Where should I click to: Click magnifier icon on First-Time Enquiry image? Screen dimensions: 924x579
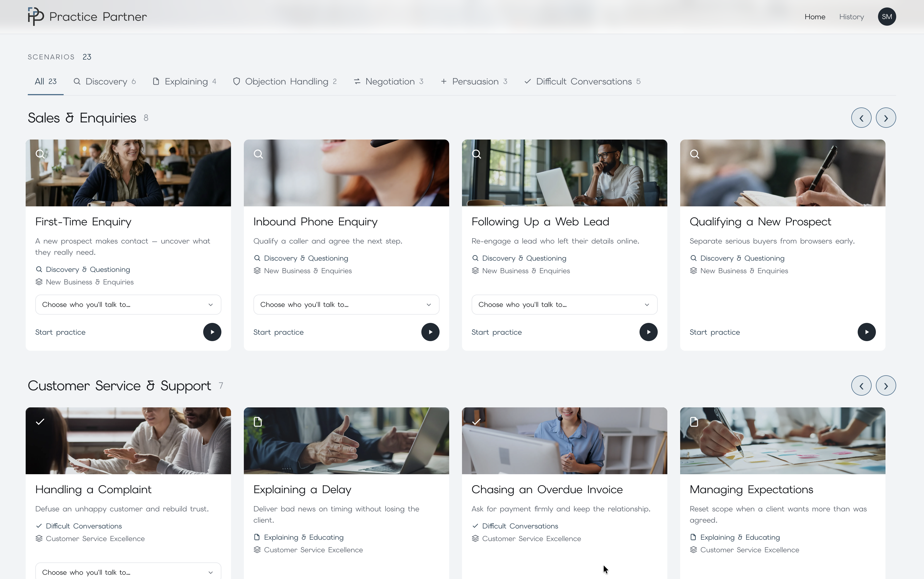(x=40, y=154)
